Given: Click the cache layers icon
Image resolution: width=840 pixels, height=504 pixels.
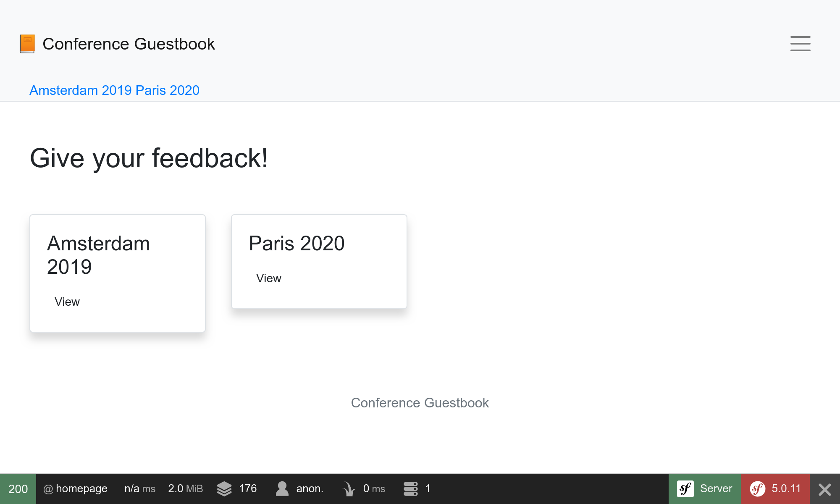Looking at the screenshot, I should [224, 489].
